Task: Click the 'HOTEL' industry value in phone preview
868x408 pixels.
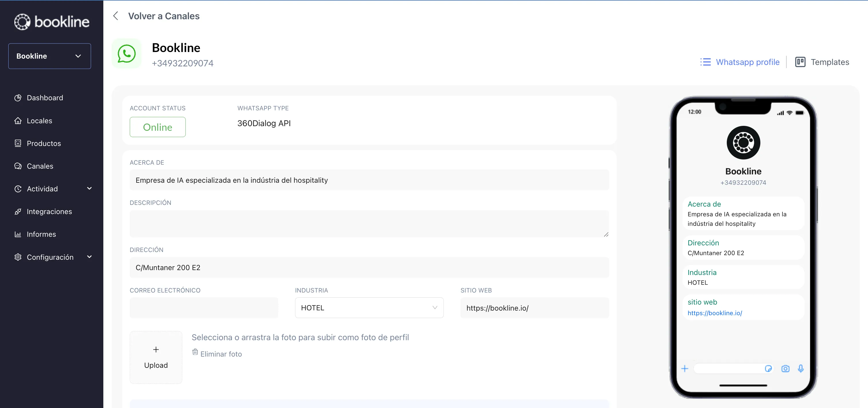Action: (x=697, y=282)
